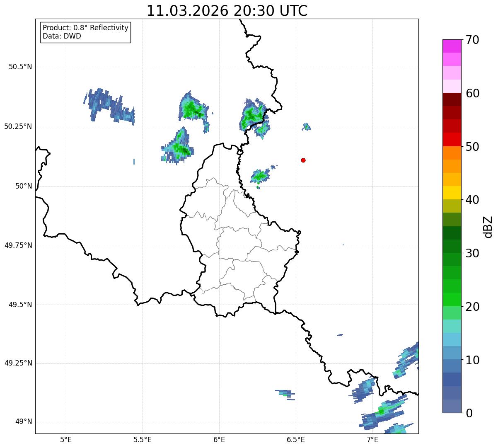Image resolution: width=498 pixels, height=448 pixels.
Task: Click the 6.5°E longitude label
Action: point(296,439)
